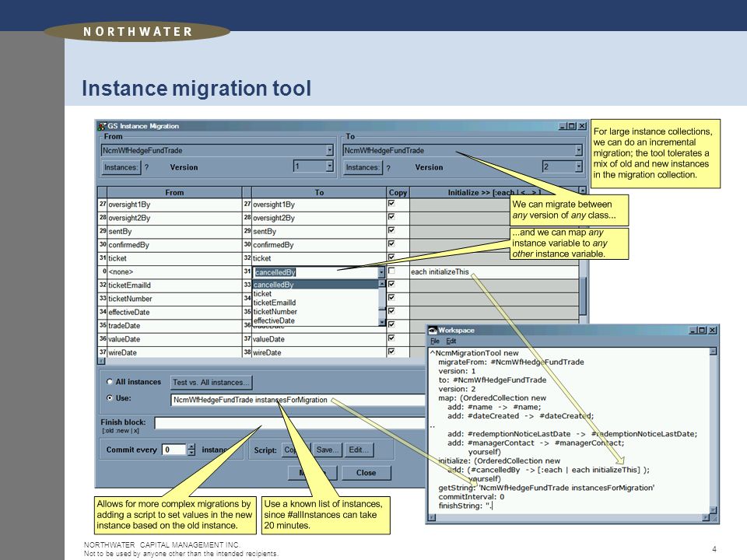Screen dimensions: 747x560
Task: Open the From class NcmWfHedgeFundTrade dropdown
Action: coord(330,150)
